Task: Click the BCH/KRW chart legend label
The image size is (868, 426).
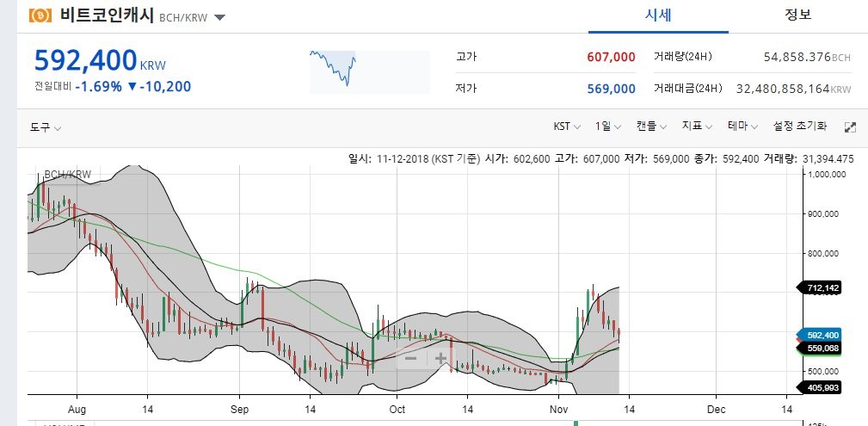Action: [x=68, y=175]
